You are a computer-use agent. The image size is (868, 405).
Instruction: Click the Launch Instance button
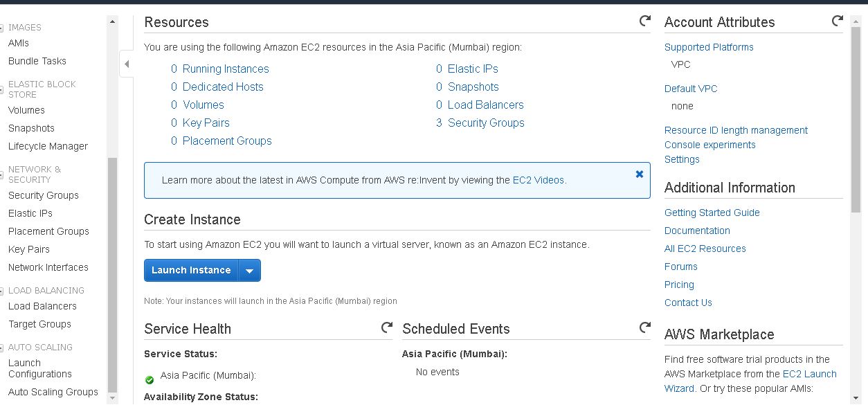point(191,271)
